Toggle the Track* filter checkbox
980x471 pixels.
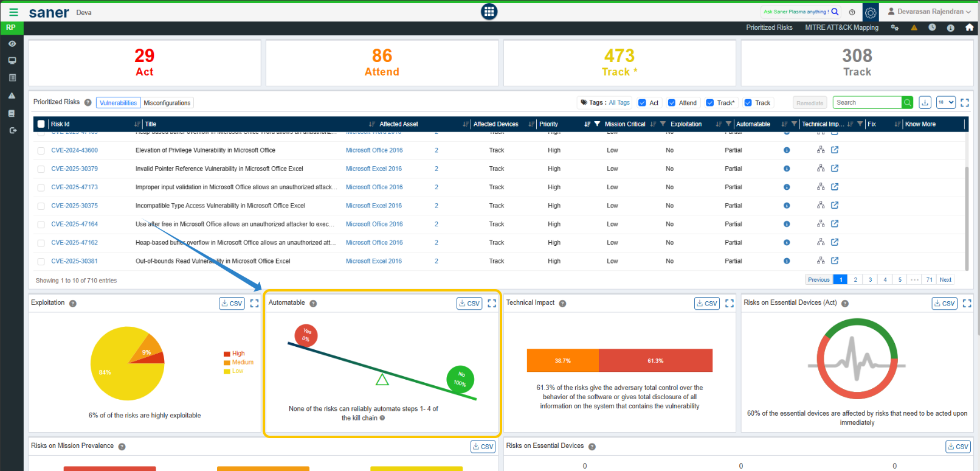709,103
